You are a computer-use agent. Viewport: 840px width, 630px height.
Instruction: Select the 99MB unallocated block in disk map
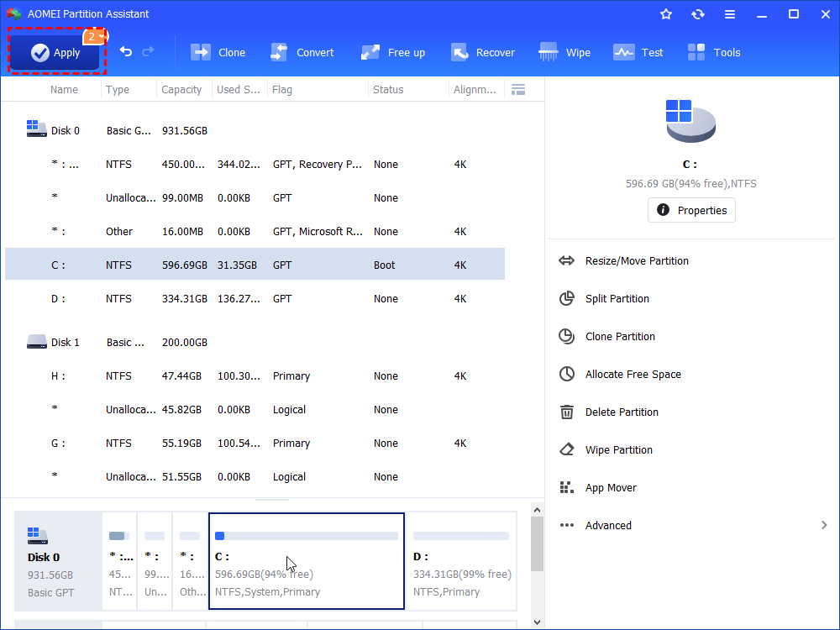(x=155, y=561)
